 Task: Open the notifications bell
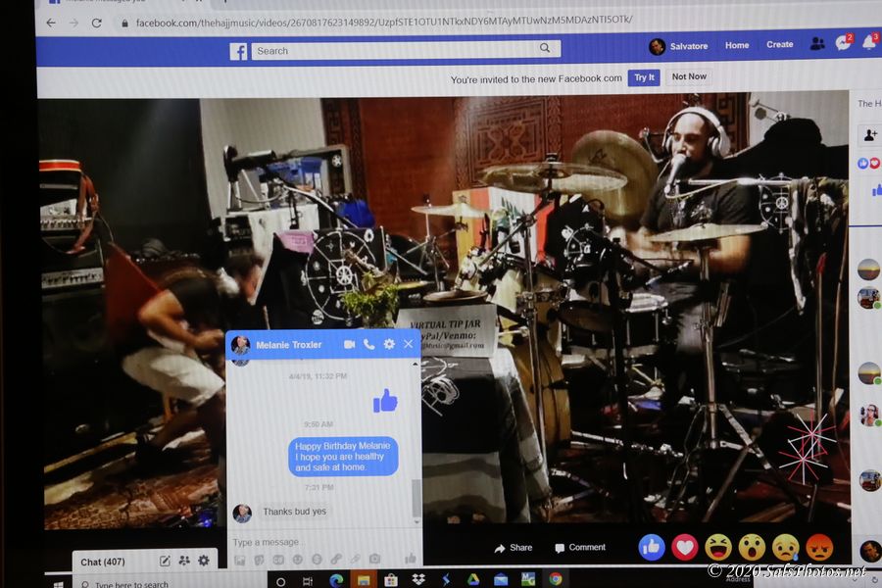click(868, 44)
